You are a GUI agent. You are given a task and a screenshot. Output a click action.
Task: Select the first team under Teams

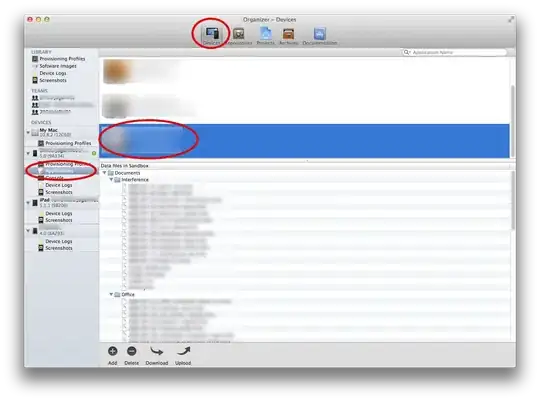pos(53,98)
